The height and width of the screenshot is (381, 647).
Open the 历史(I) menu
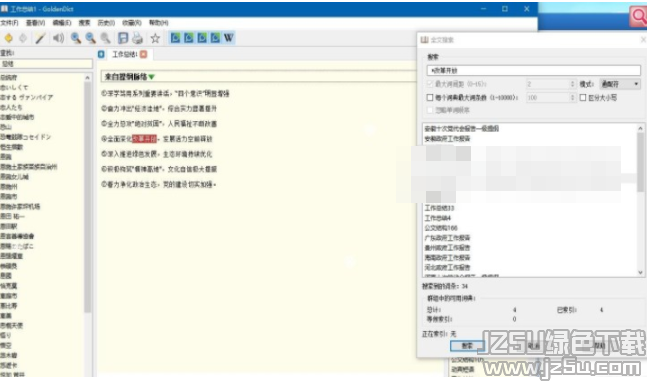[106, 23]
